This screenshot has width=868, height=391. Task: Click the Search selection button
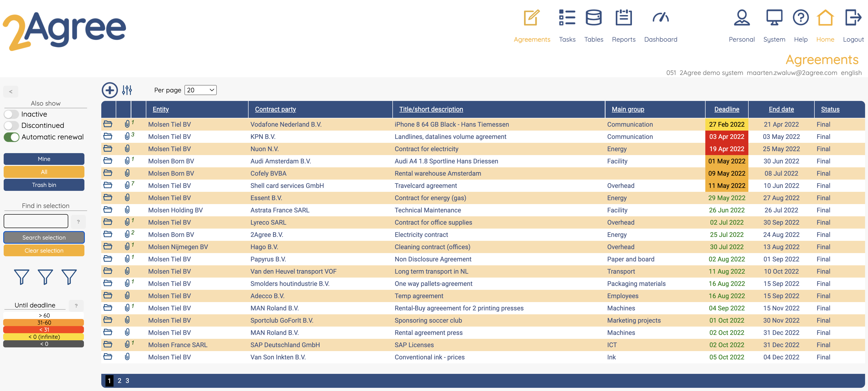(x=44, y=237)
